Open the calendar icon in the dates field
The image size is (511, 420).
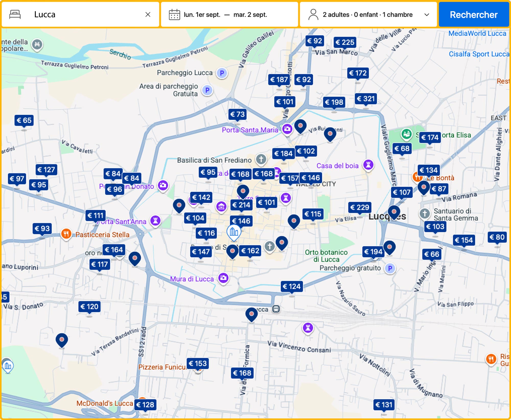[175, 15]
